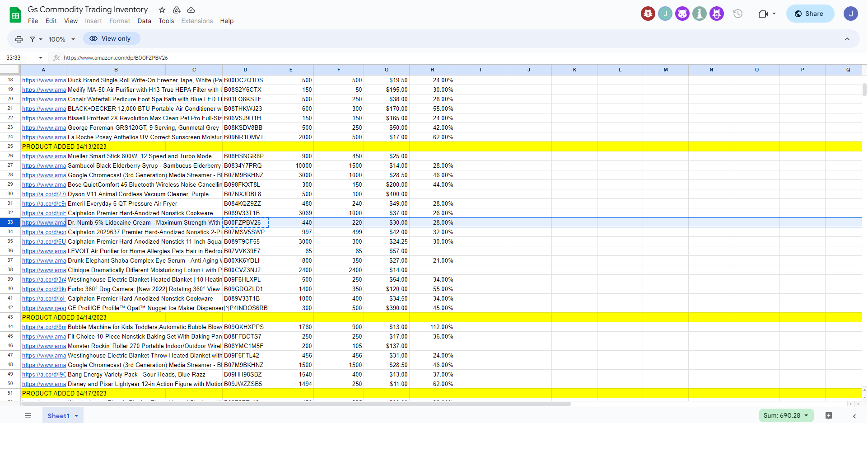This screenshot has width=868, height=471.
Task: Open the Meet camera dropdown arrow
Action: (x=774, y=14)
